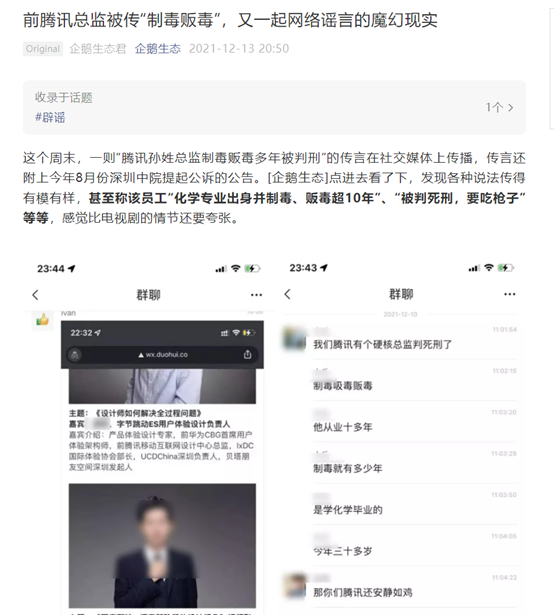This screenshot has height=615, width=554.
Task: Open three-dot menu in left group chat
Action: (256, 295)
